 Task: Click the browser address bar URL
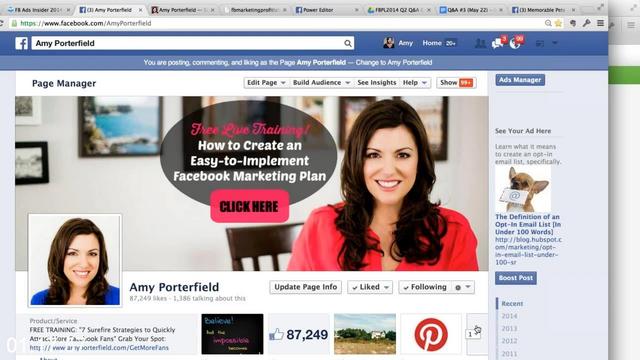click(x=86, y=23)
